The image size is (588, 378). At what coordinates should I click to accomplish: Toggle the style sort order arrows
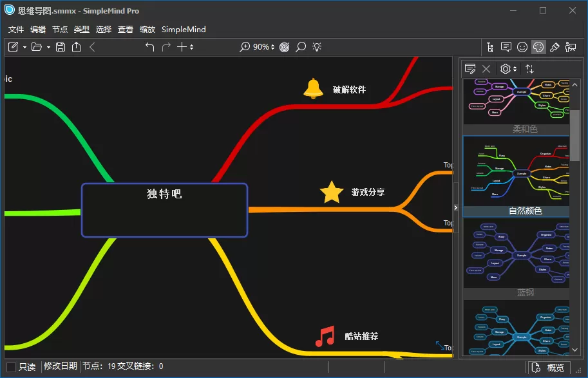[529, 68]
